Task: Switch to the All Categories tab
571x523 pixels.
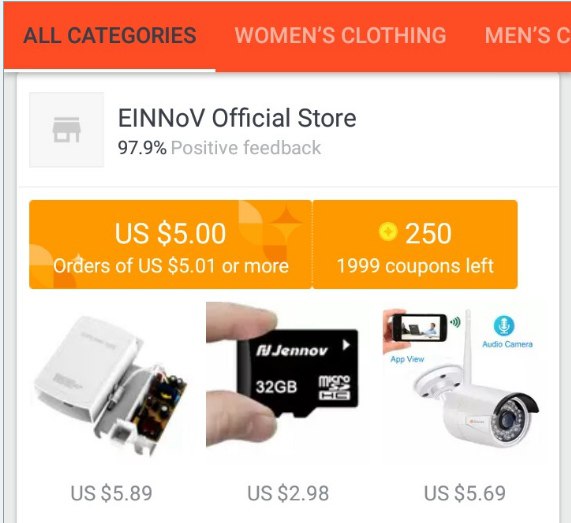Action: 110,35
